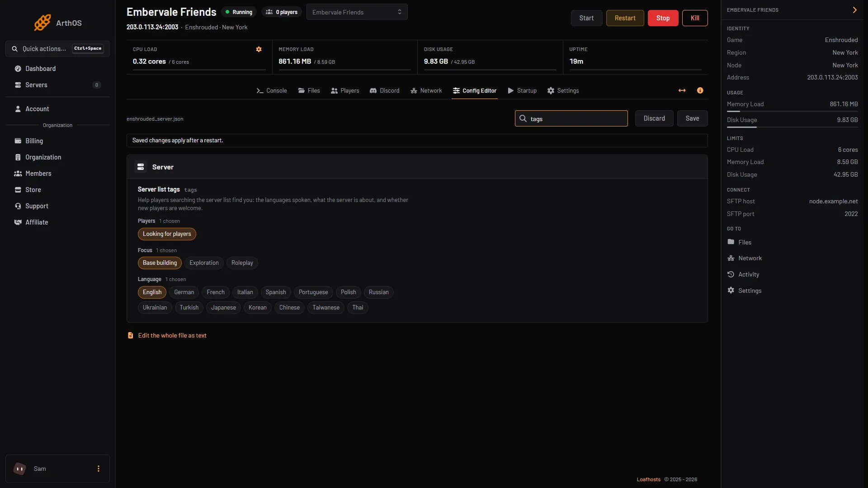Open Store in the sidebar
Viewport: 868px width, 488px height.
57,190
